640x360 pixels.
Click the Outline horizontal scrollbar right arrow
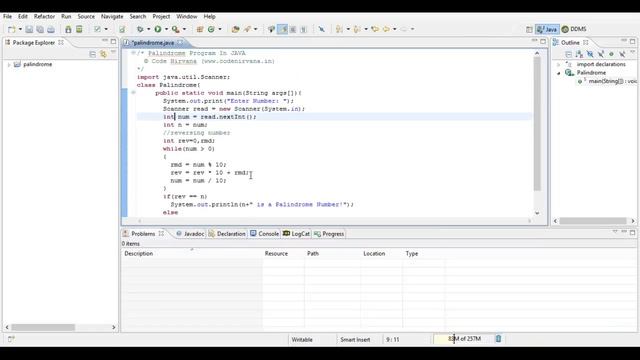point(633,221)
